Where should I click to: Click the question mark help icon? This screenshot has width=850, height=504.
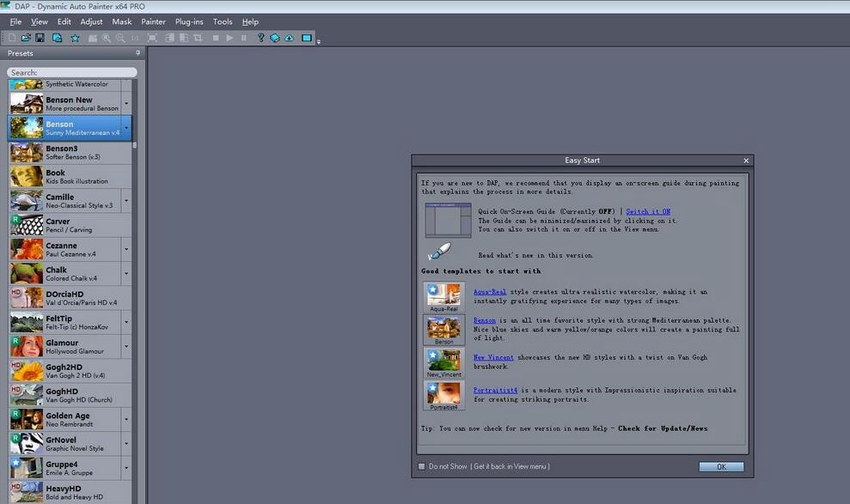[x=260, y=38]
